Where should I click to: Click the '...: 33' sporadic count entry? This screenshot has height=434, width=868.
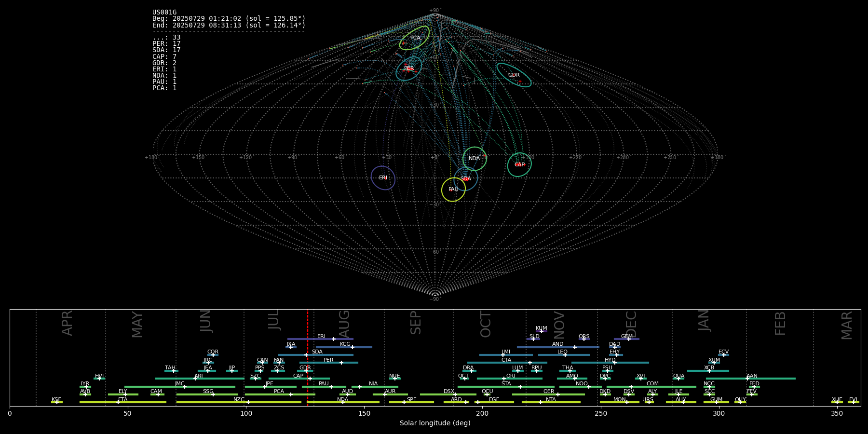click(x=166, y=38)
